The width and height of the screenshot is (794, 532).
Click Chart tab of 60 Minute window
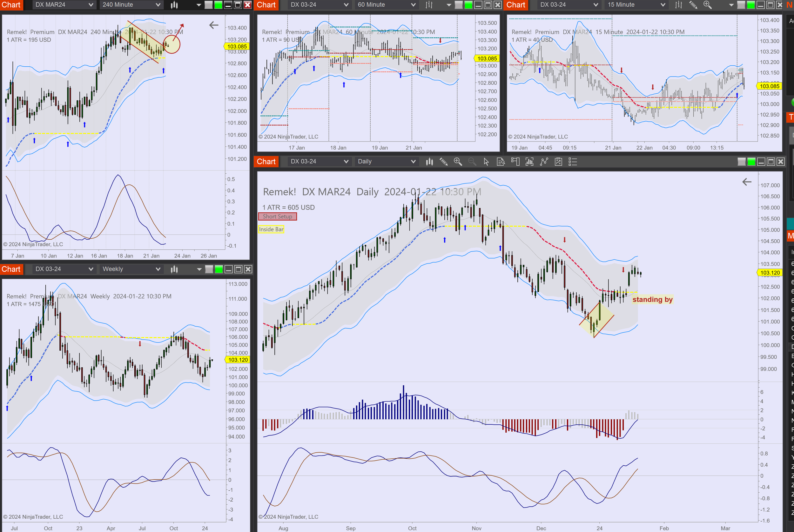266,5
